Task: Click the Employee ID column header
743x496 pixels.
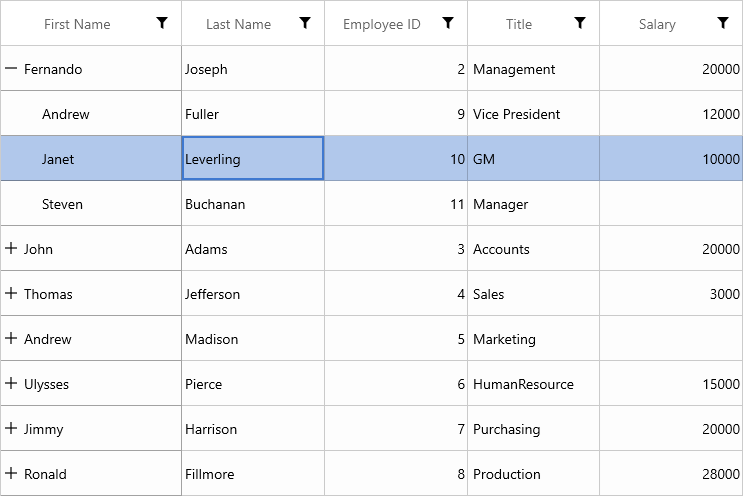Action: coord(381,24)
